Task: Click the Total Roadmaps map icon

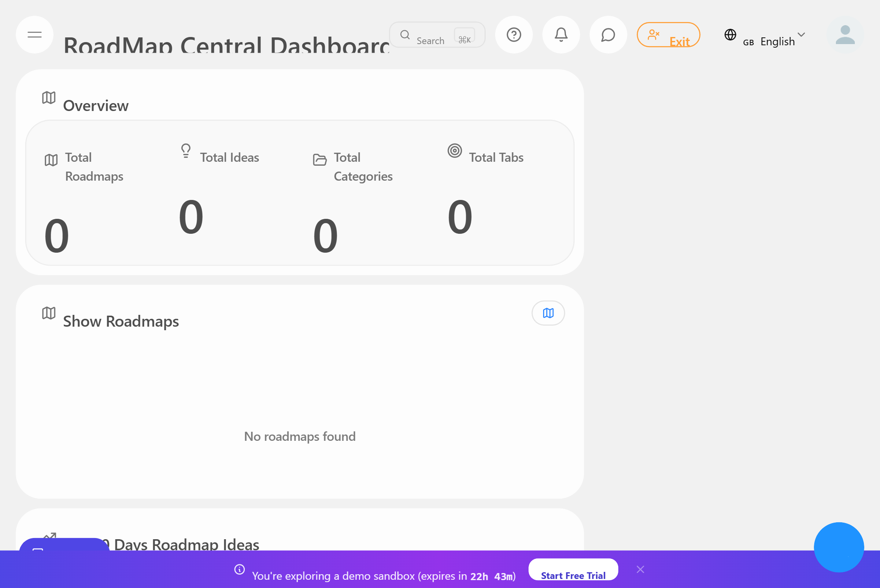Action: [51, 160]
